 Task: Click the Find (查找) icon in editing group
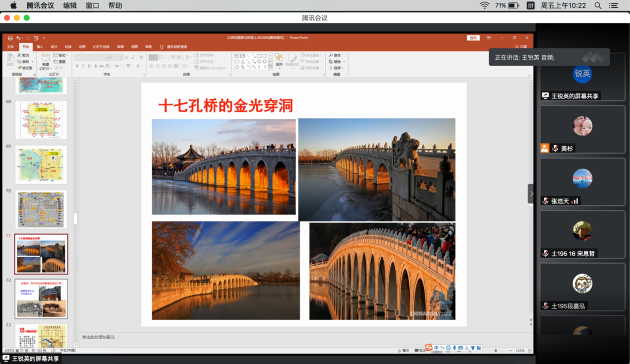click(x=335, y=55)
